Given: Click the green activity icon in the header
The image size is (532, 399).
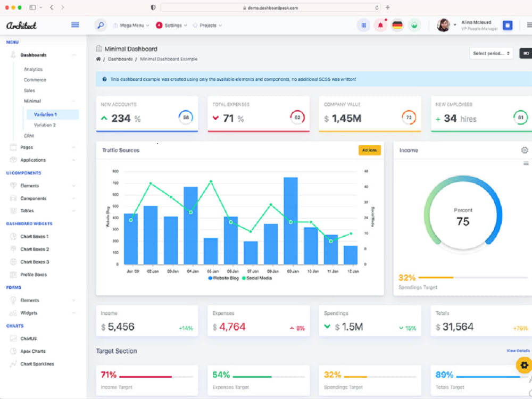Looking at the screenshot, I should [x=414, y=25].
